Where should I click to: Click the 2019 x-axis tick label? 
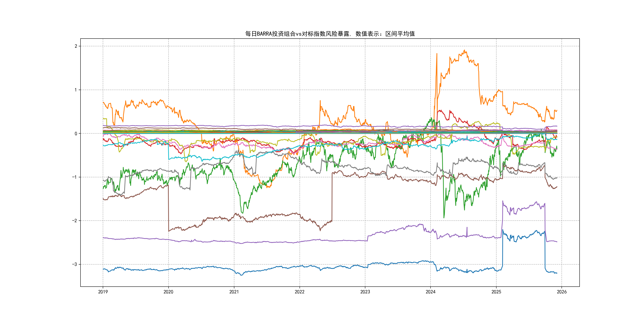(x=103, y=292)
